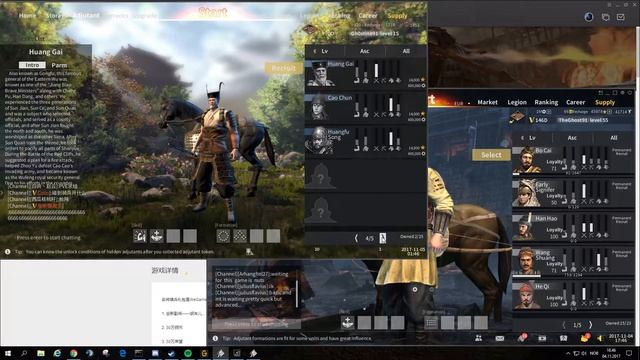The height and width of the screenshot is (360, 640).
Task: Open All filter in left window list
Action: (406, 51)
